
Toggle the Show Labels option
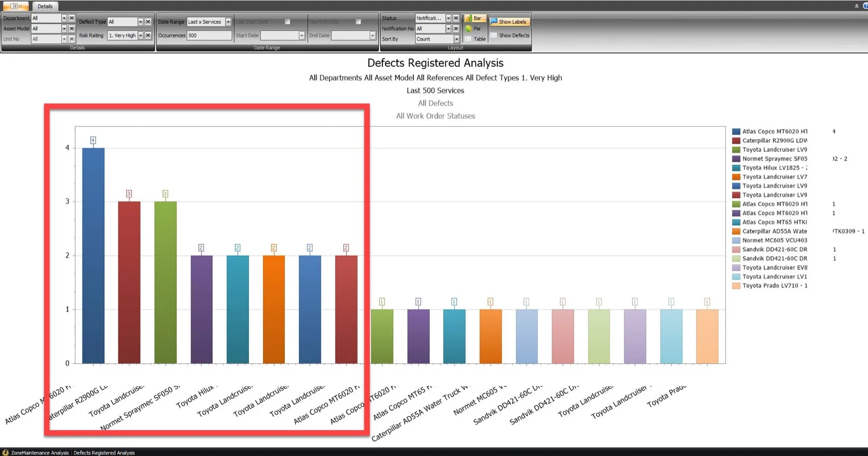pos(509,22)
